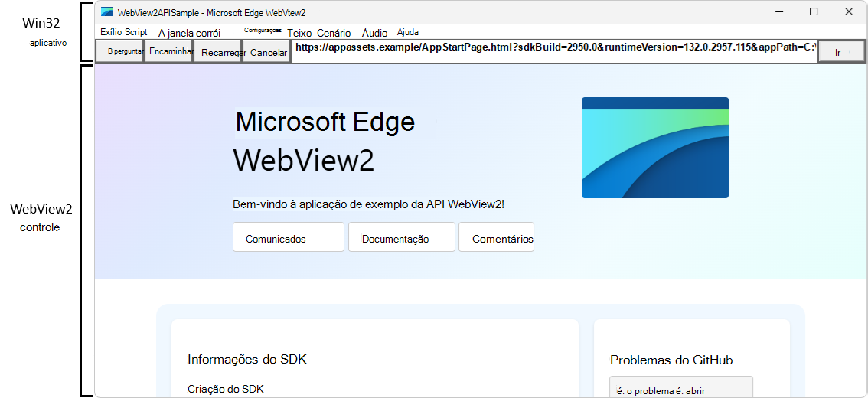This screenshot has height=398, width=868.
Task: Open the Cenário menu
Action: pyautogui.click(x=334, y=33)
